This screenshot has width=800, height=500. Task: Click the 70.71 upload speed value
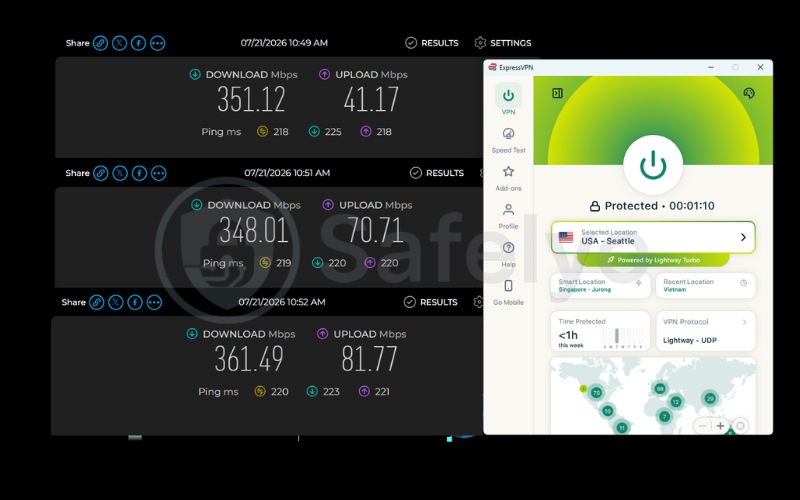[x=376, y=230]
